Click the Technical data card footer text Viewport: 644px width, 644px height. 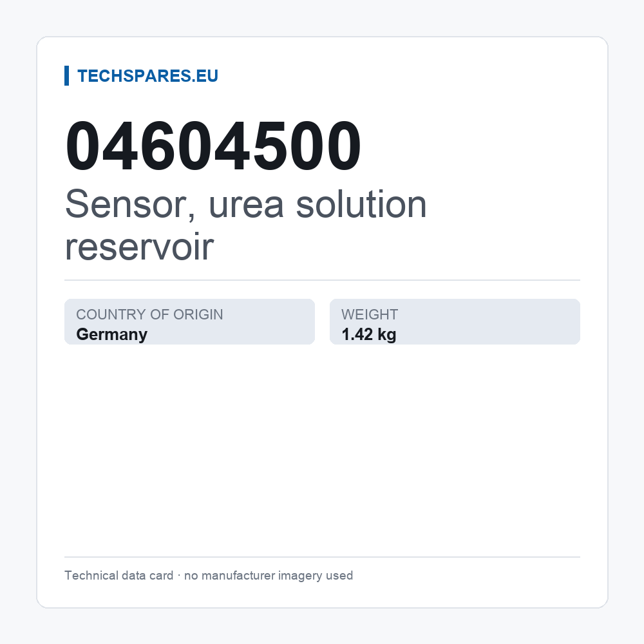point(119,575)
